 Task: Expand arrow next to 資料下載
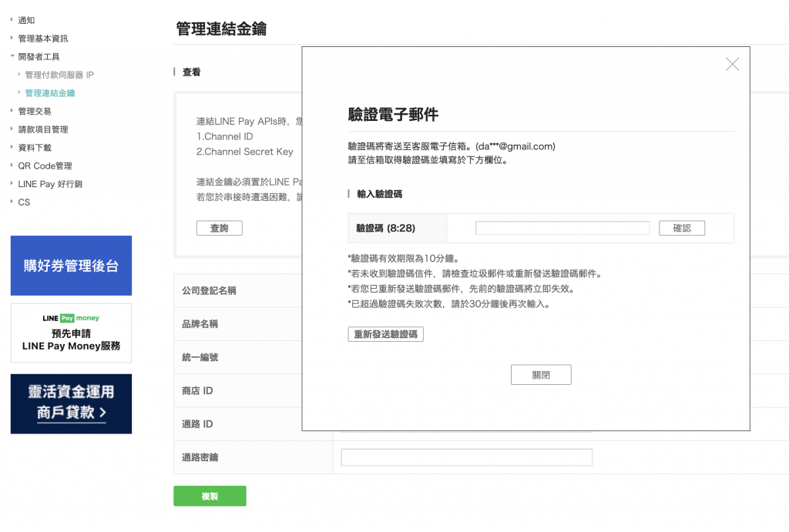(x=12, y=147)
